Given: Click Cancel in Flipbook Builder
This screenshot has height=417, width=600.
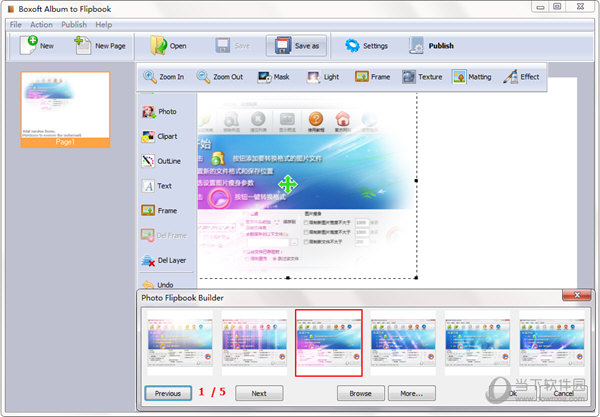Looking at the screenshot, I should [x=564, y=393].
